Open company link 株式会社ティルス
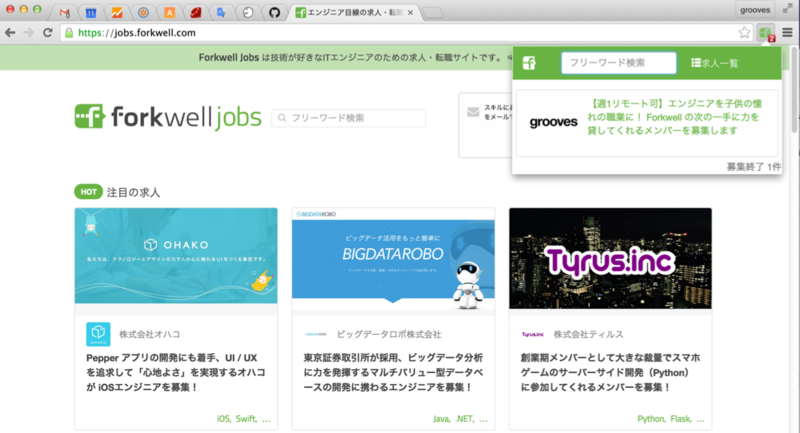 coord(588,334)
